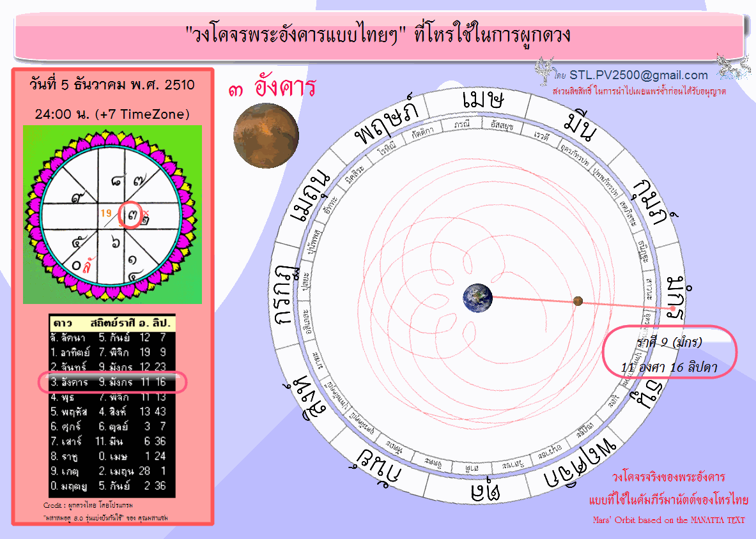Select the พฤหัส row in the planet table
Screen dimensions: 756x539
tap(112, 412)
